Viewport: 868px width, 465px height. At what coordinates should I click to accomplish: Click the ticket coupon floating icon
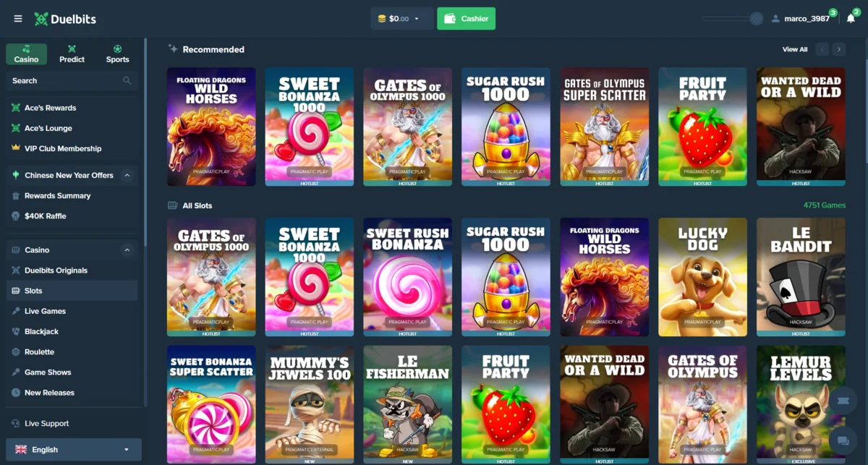(x=843, y=400)
